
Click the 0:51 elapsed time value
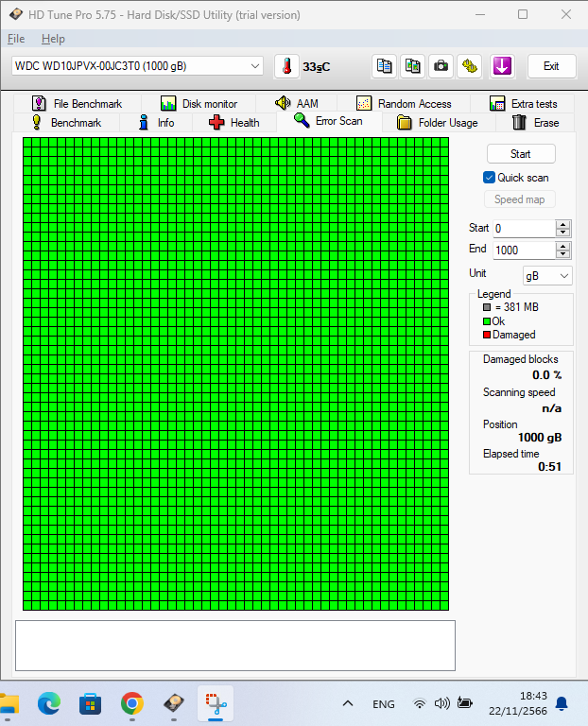coord(549,467)
